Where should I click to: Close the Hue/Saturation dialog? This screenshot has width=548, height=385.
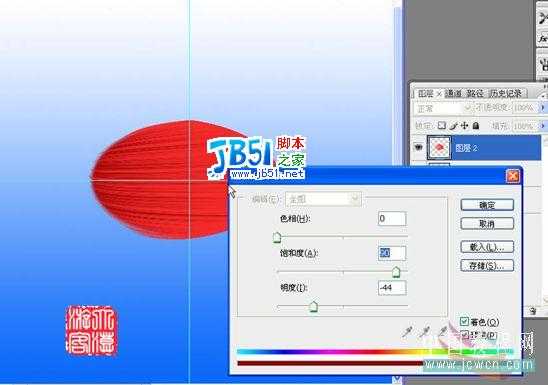pyautogui.click(x=513, y=176)
